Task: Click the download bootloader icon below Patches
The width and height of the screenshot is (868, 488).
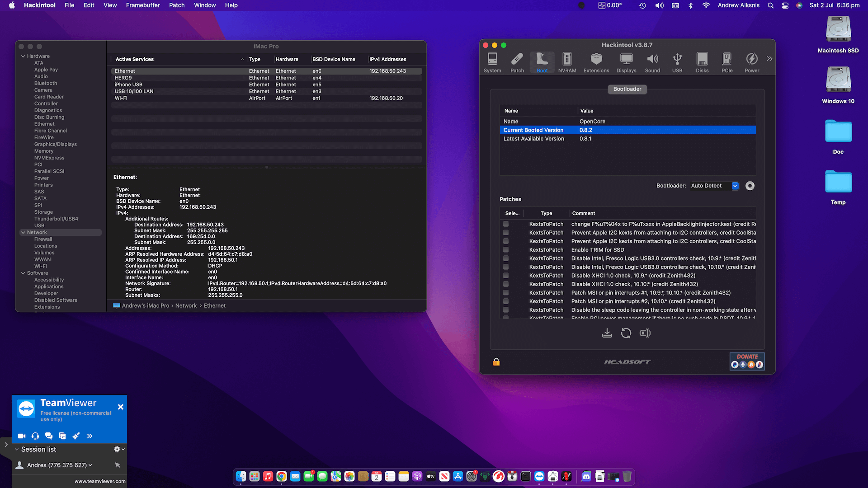Action: pos(607,333)
